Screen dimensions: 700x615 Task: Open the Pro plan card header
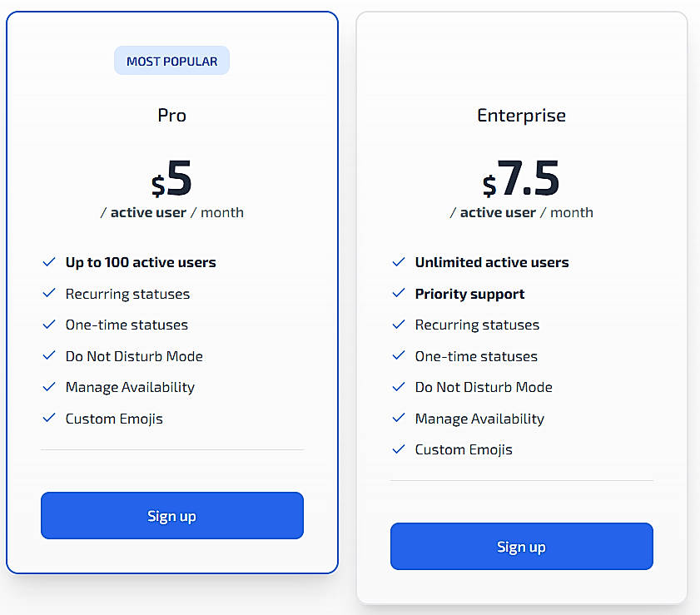pos(171,116)
